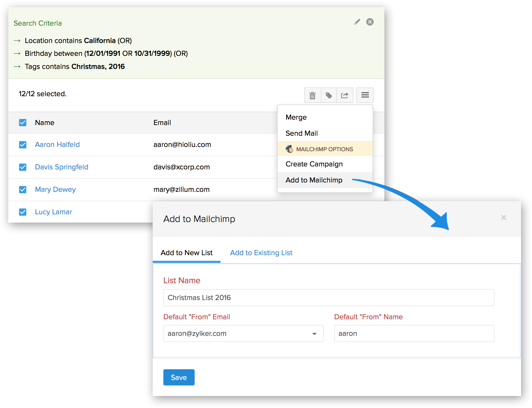Click email mary@zillum.com

tap(182, 189)
